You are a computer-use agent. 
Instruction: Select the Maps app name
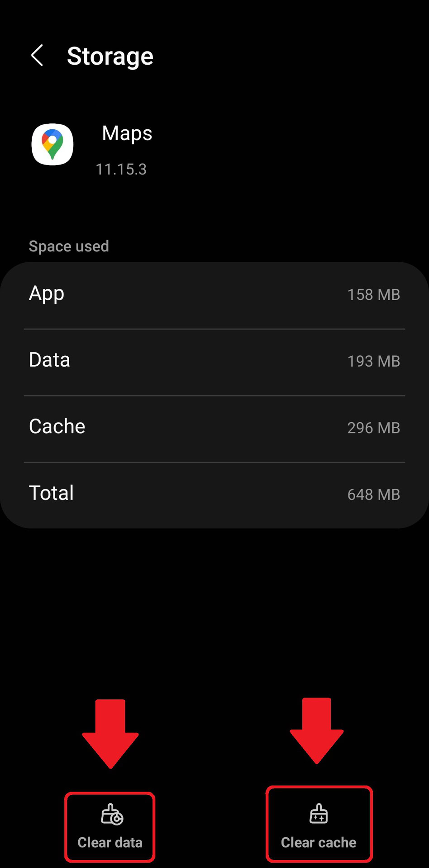pos(127,133)
